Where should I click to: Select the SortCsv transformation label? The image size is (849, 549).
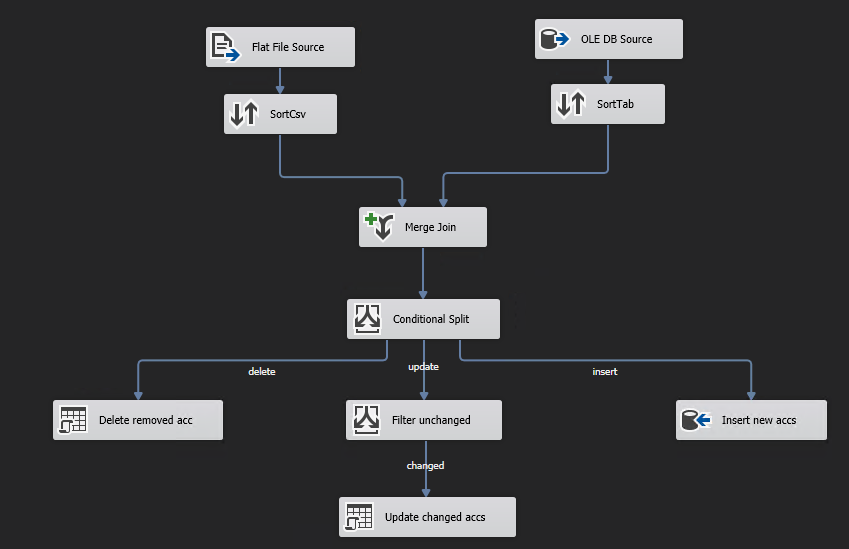288,114
